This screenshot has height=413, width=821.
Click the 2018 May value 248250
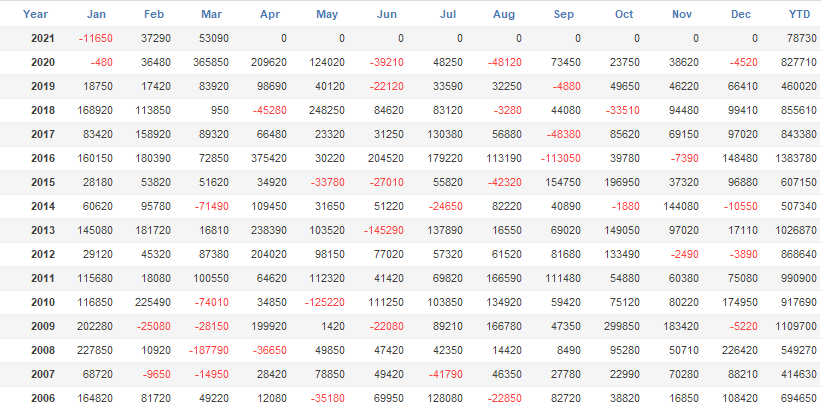click(324, 110)
